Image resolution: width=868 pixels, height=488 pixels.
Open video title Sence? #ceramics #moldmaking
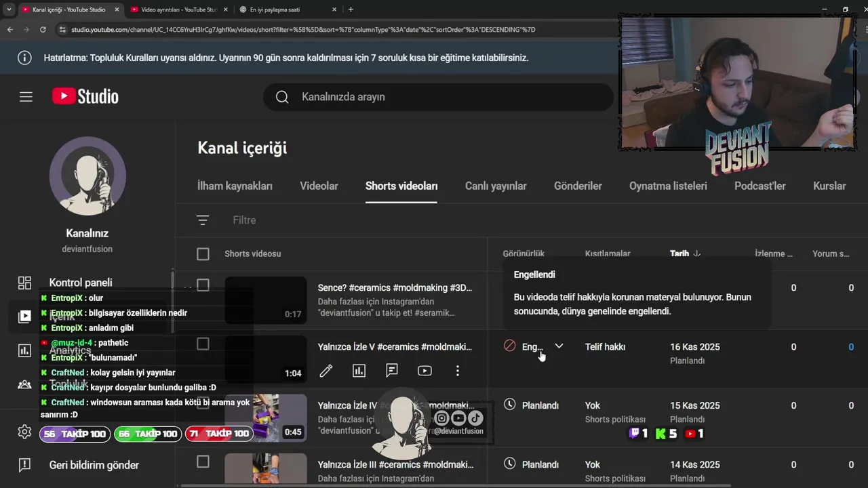pyautogui.click(x=395, y=287)
